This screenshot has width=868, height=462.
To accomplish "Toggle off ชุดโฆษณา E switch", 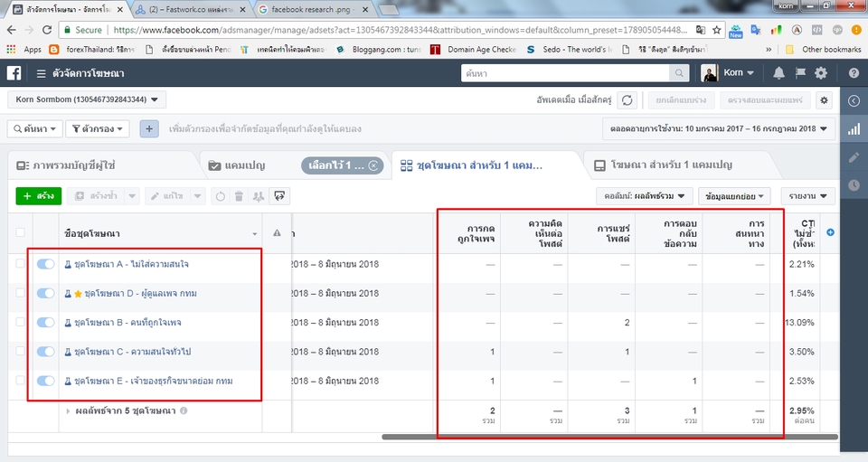I will pos(45,381).
